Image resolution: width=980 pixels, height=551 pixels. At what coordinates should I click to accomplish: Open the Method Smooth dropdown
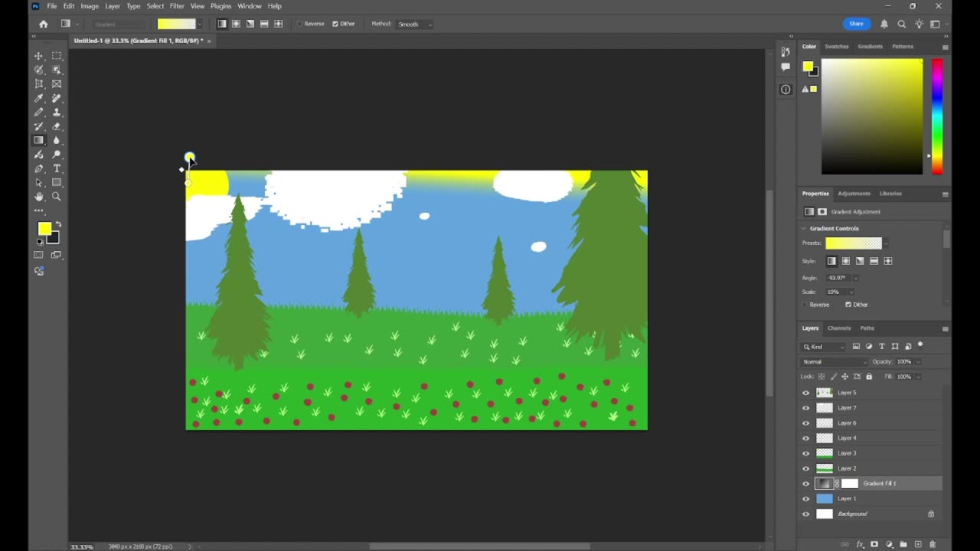pos(414,24)
